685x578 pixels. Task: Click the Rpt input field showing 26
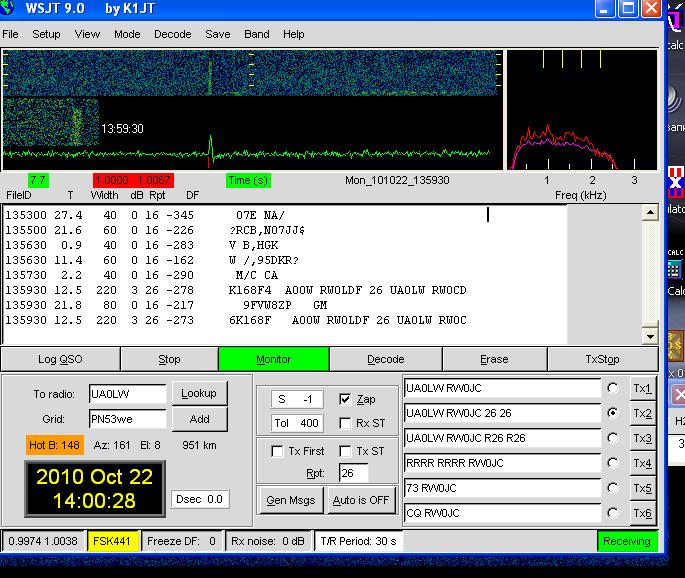coord(353,473)
